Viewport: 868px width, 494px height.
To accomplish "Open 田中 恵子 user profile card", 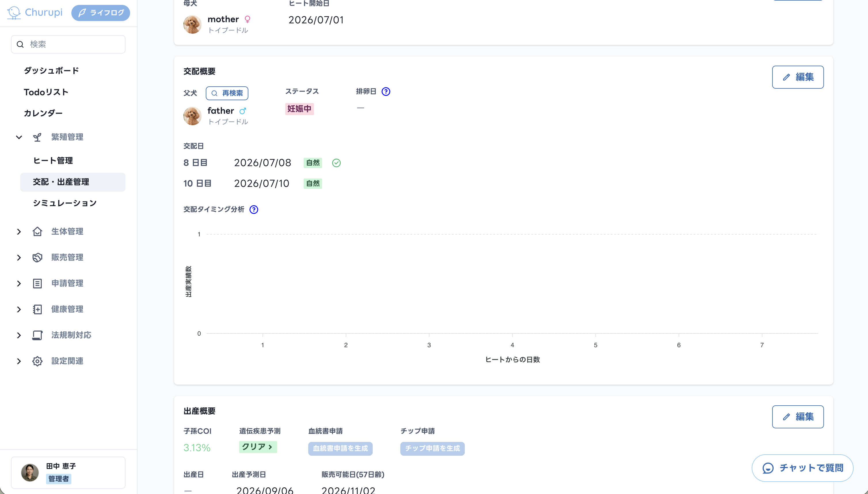I will click(68, 473).
